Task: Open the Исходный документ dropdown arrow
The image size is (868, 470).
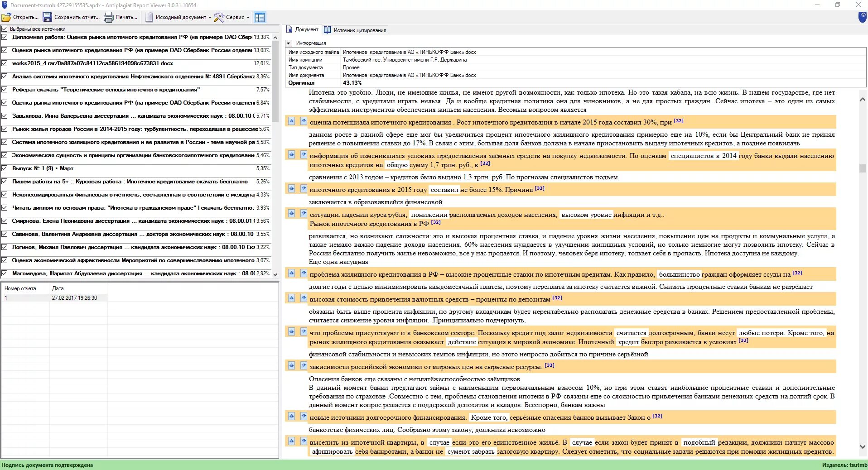Action: (x=210, y=18)
